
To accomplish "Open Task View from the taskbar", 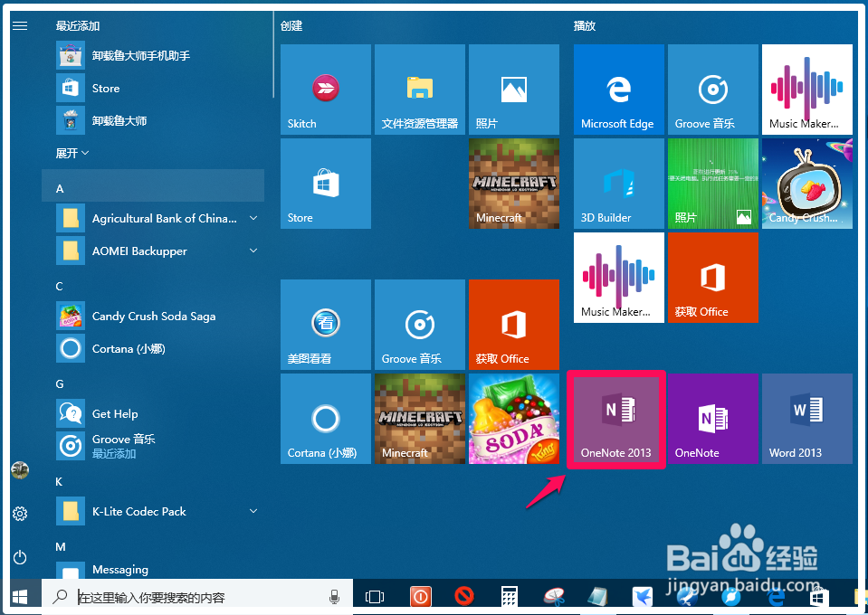I will click(x=375, y=597).
